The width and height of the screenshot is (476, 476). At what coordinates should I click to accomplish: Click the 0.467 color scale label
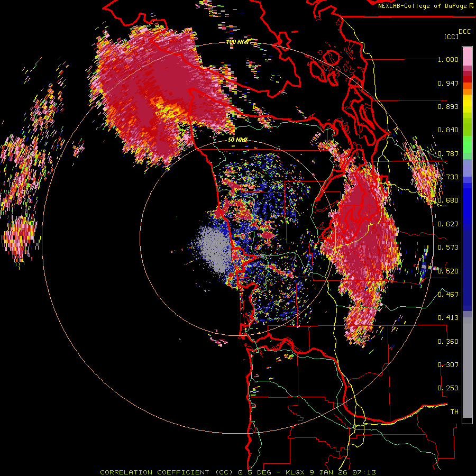pos(448,295)
